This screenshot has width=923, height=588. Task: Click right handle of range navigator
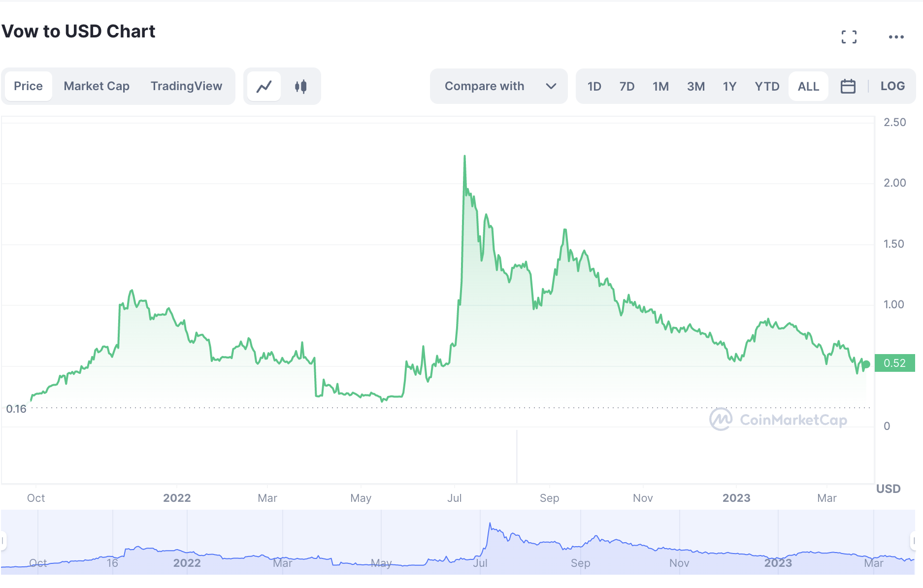[x=913, y=541]
